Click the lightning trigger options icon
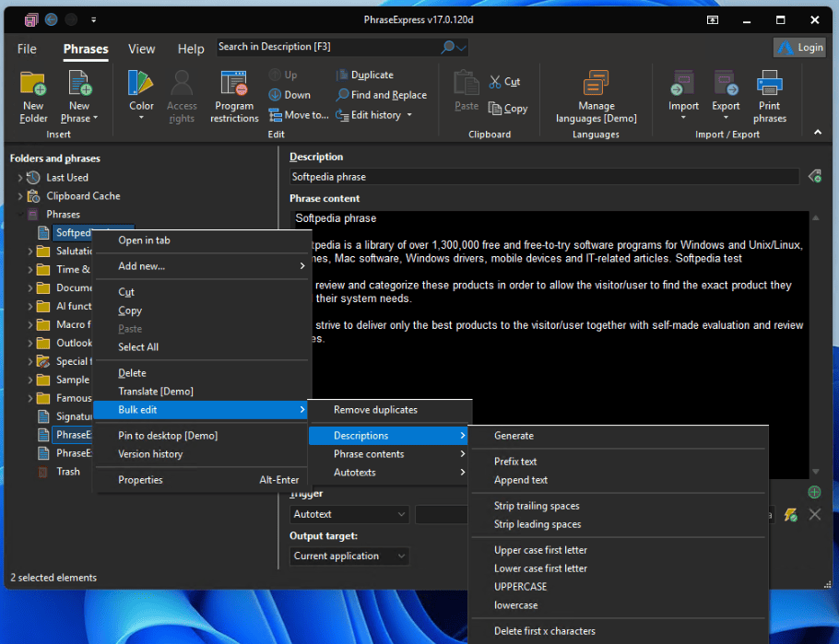839x644 pixels. 790,515
